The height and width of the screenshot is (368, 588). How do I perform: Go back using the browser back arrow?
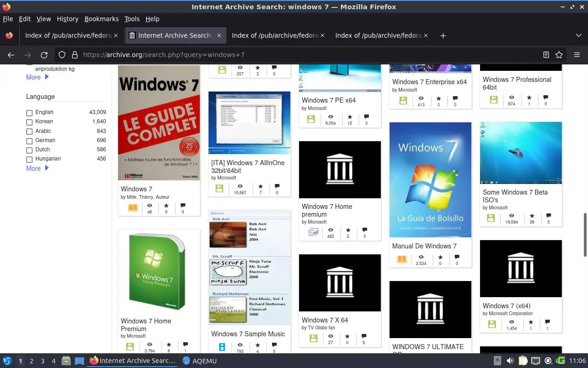(11, 55)
